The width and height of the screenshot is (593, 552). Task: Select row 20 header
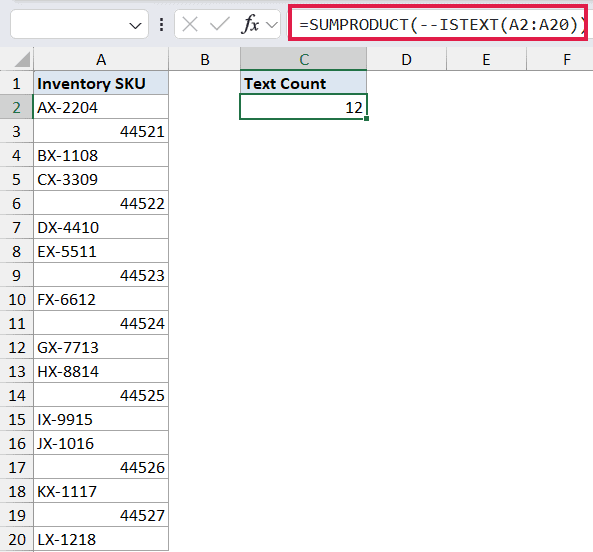click(x=16, y=540)
